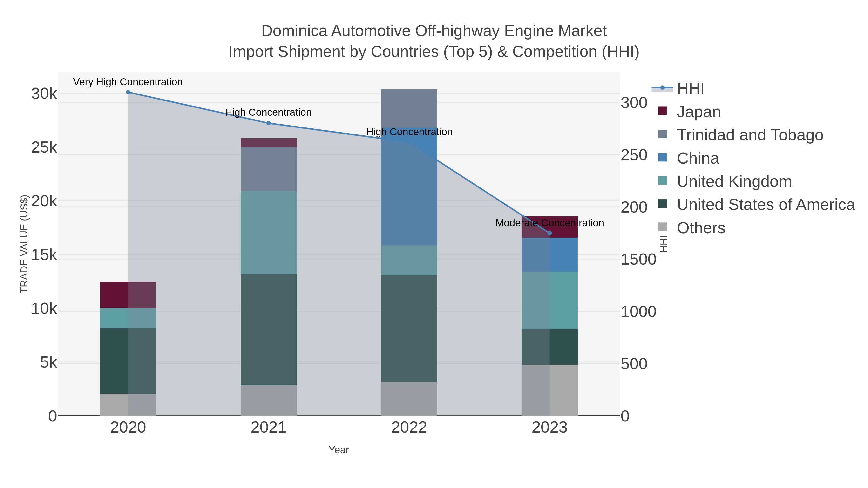Select the 2021 HHI data point
Image resolution: width=868 pixels, height=488 pixels.
tap(269, 123)
